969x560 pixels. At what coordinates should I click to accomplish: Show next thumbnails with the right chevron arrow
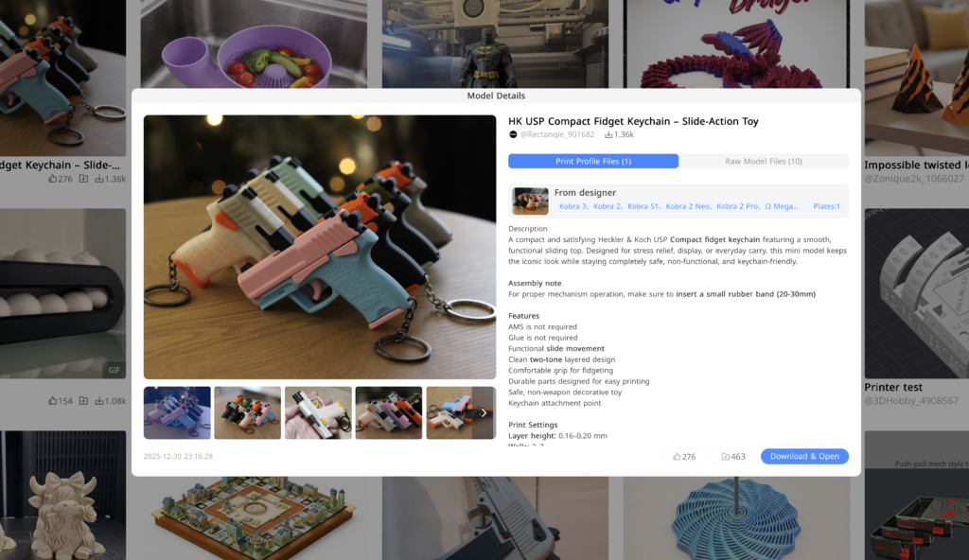(x=484, y=412)
